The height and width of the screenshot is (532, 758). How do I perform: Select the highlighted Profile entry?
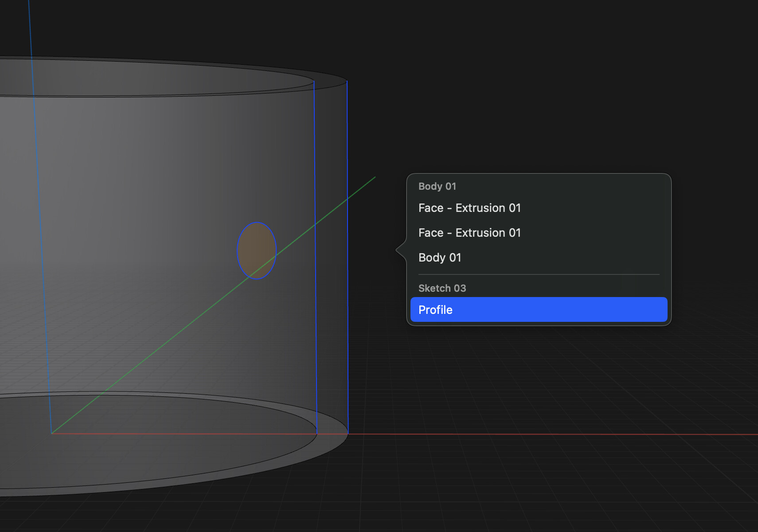point(539,309)
